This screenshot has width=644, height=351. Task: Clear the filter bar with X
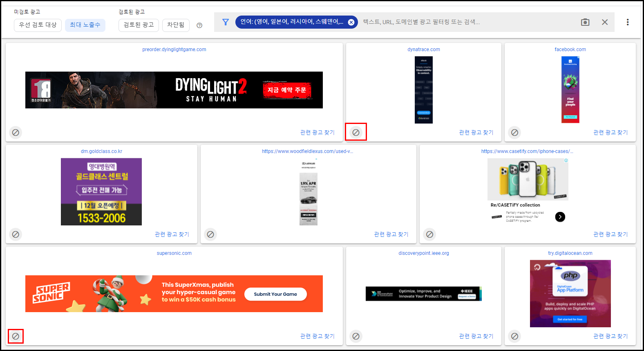605,22
